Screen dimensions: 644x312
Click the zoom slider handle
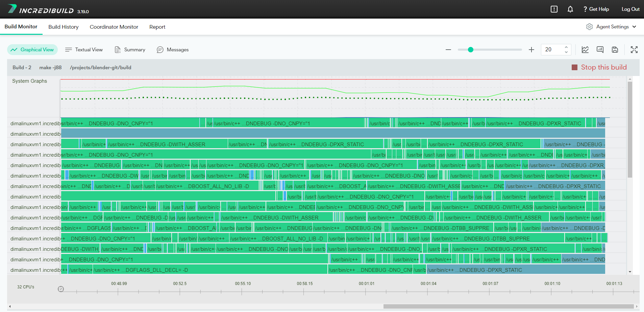(x=470, y=50)
